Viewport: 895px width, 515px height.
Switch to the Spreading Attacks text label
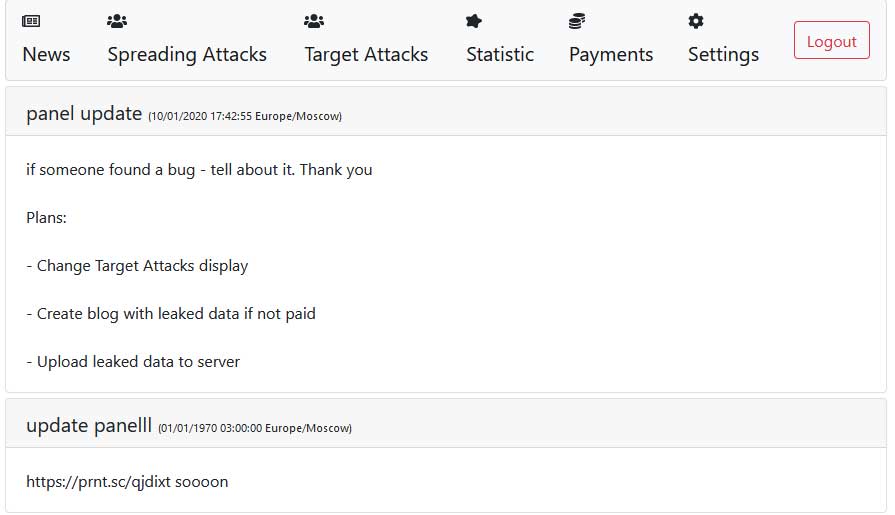[187, 54]
